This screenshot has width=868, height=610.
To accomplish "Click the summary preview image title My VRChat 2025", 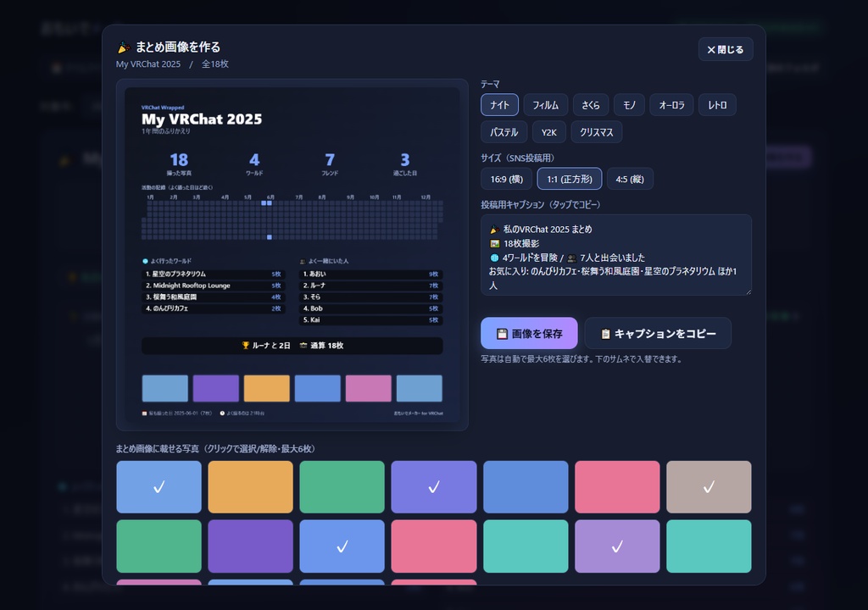I will [x=202, y=119].
